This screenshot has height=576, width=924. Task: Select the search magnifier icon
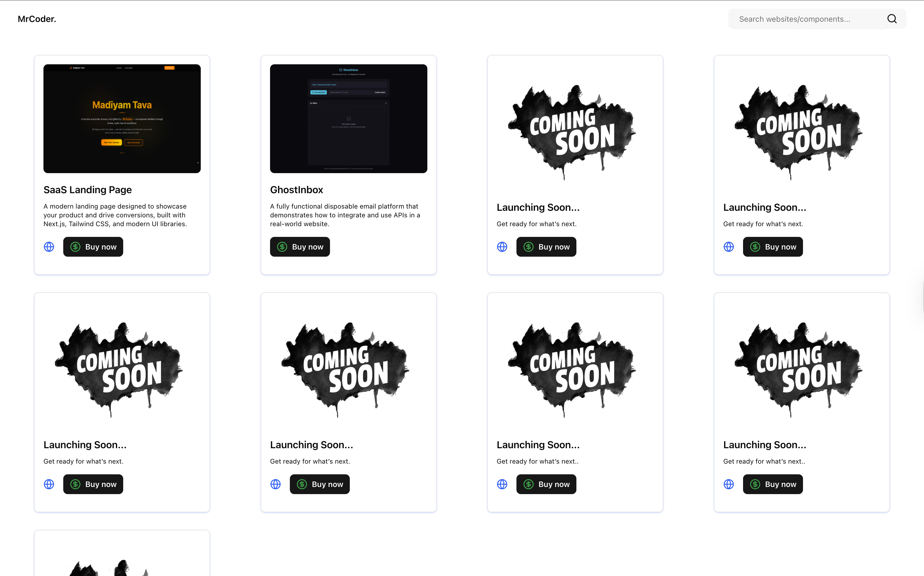[x=892, y=18]
